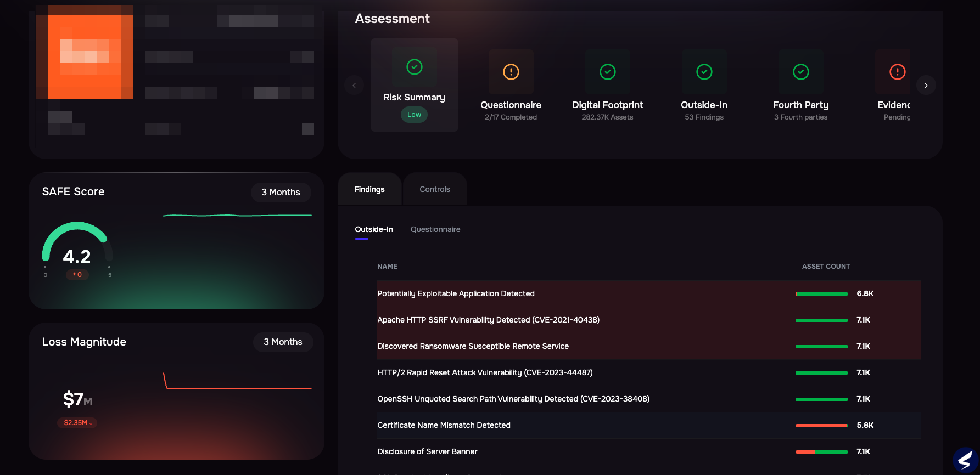Click the Evidence pending alert icon
Screen dimensions: 980x475
898,72
